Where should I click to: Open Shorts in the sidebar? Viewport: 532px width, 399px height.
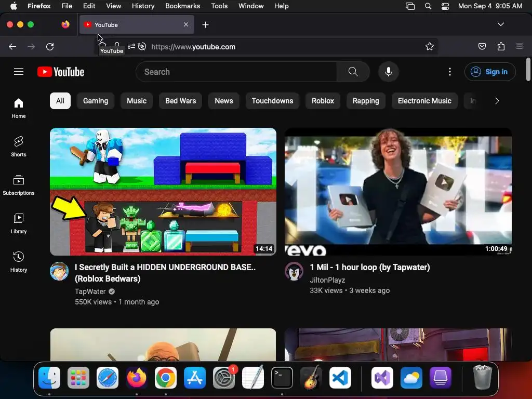click(19, 147)
